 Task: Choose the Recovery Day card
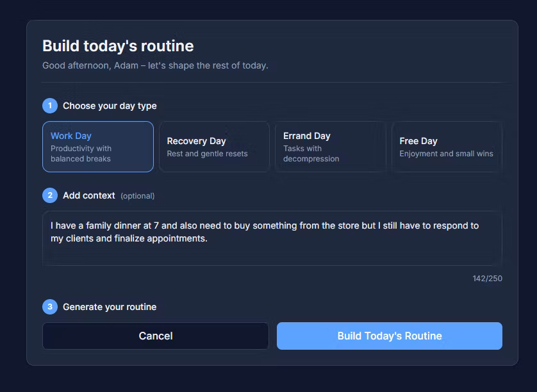pyautogui.click(x=214, y=147)
